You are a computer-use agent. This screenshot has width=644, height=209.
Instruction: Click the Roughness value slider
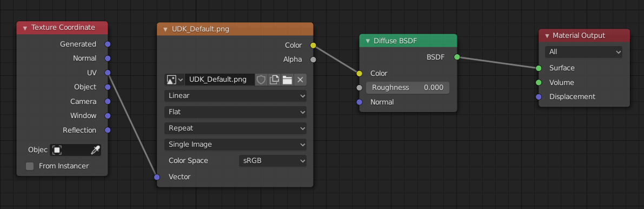[408, 88]
